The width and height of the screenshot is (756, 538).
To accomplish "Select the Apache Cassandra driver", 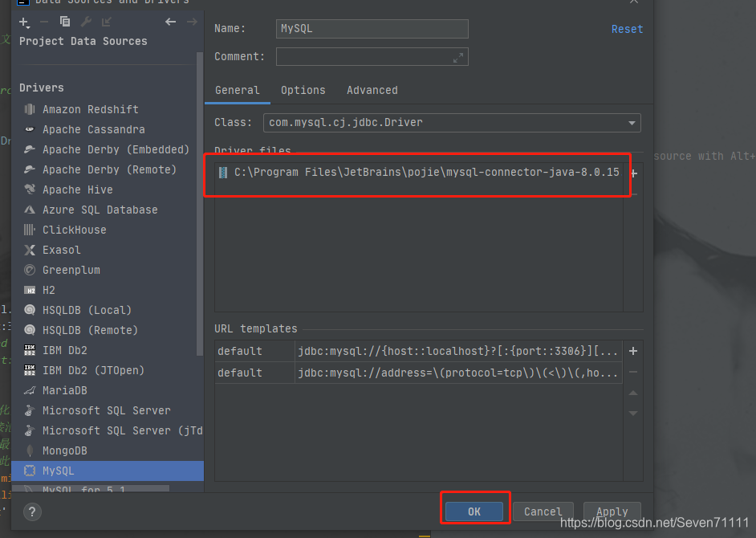I will [x=108, y=129].
